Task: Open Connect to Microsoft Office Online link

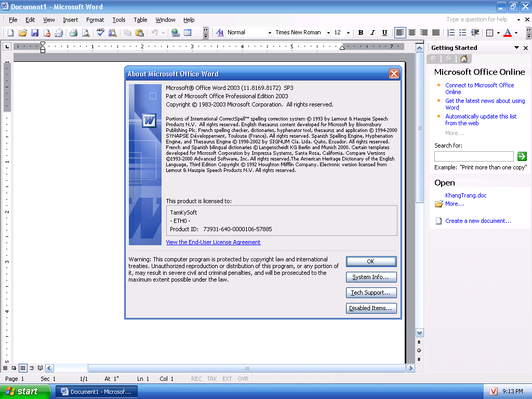Action: click(x=480, y=88)
